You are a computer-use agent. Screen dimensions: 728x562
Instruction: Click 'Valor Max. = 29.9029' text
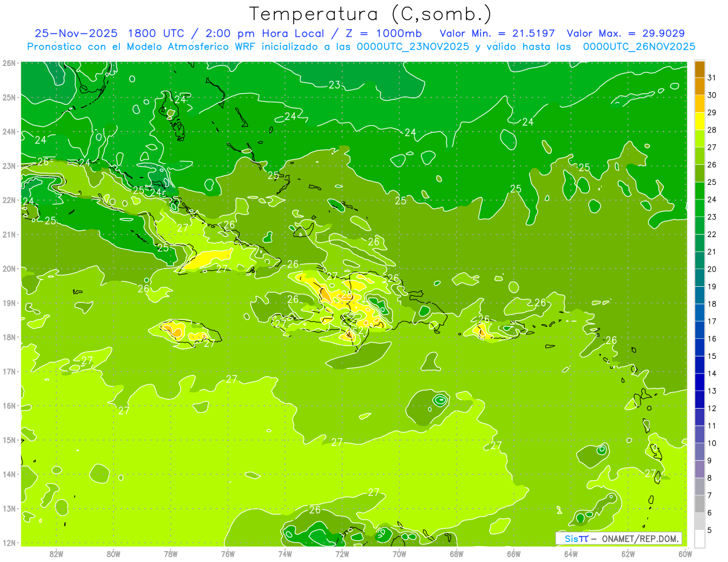click(x=625, y=33)
